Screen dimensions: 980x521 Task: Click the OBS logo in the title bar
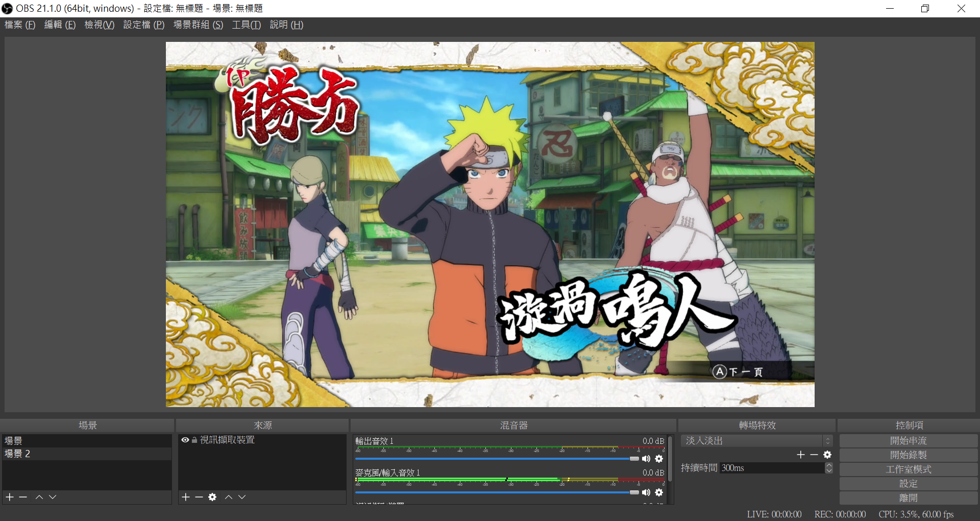pyautogui.click(x=7, y=8)
